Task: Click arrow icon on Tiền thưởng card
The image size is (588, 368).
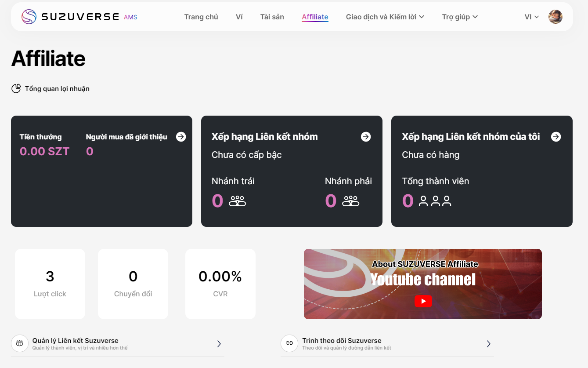Action: point(181,137)
